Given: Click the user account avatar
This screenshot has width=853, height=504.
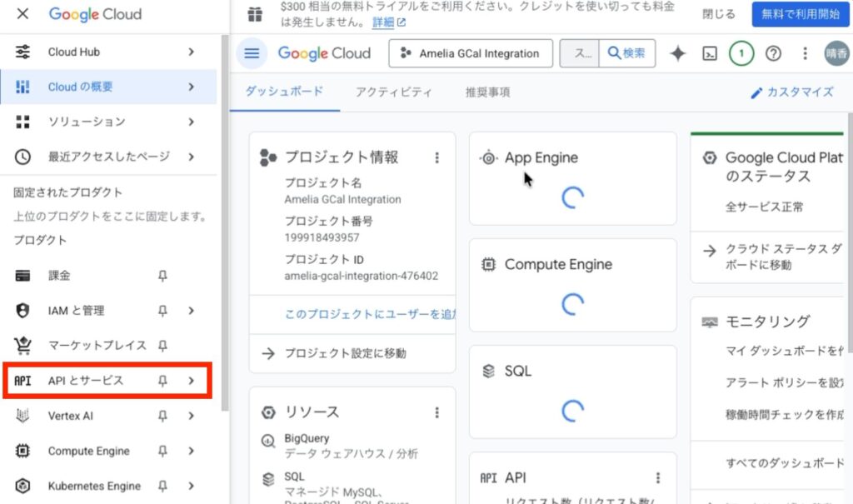Looking at the screenshot, I should pyautogui.click(x=836, y=53).
